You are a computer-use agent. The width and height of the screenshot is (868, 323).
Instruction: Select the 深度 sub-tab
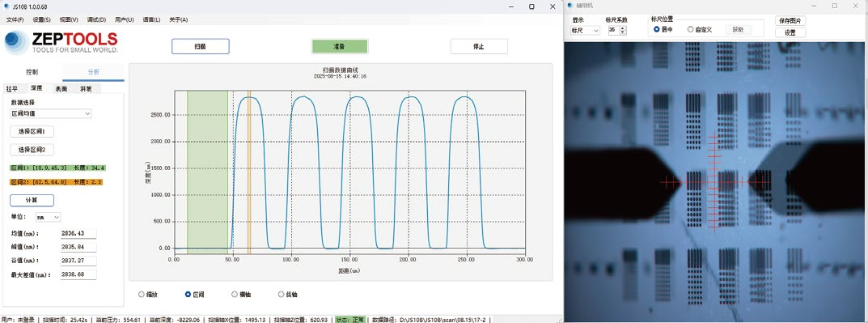pos(36,87)
